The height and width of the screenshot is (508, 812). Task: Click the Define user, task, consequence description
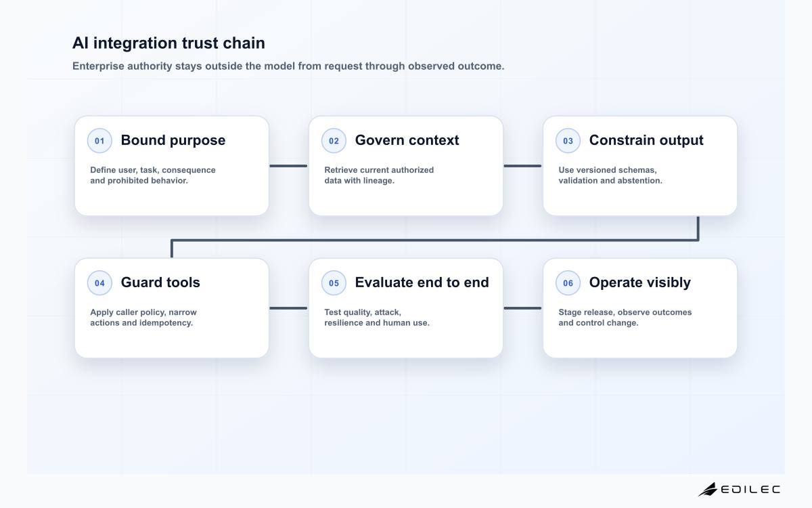click(x=153, y=175)
